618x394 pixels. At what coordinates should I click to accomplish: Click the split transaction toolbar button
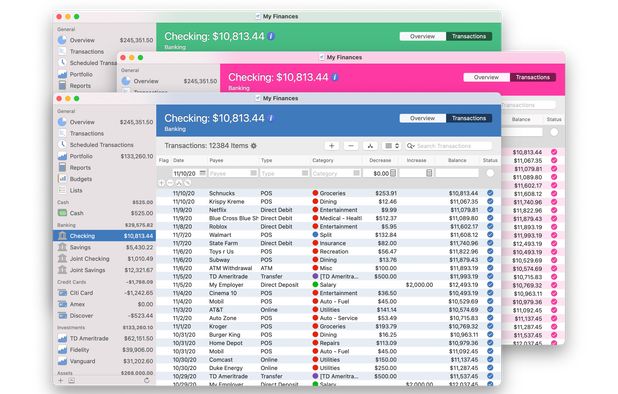click(370, 146)
